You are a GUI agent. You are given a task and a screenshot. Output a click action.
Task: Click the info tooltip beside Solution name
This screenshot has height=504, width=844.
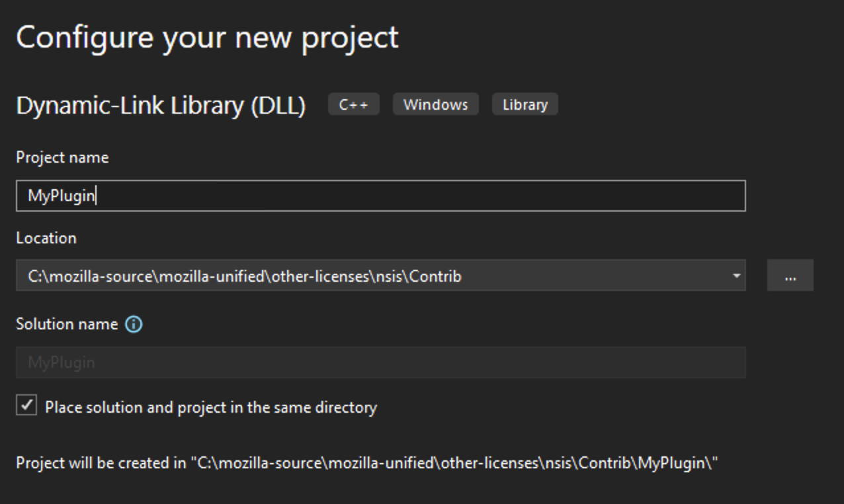132,323
